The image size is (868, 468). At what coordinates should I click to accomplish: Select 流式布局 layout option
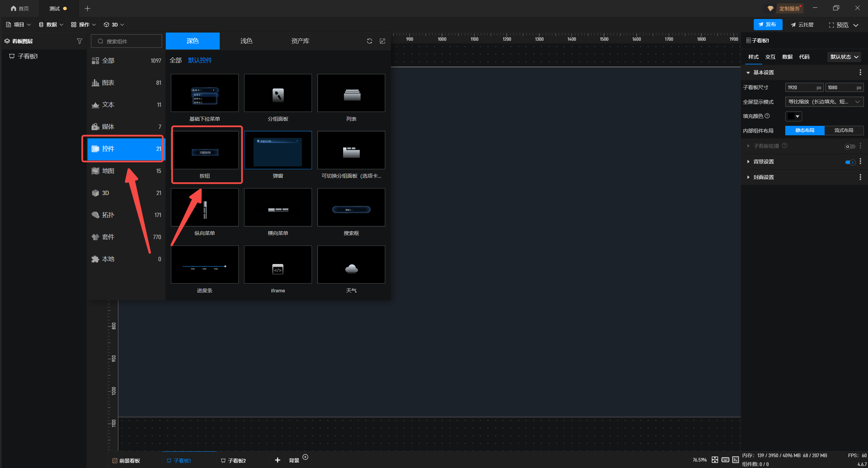844,131
